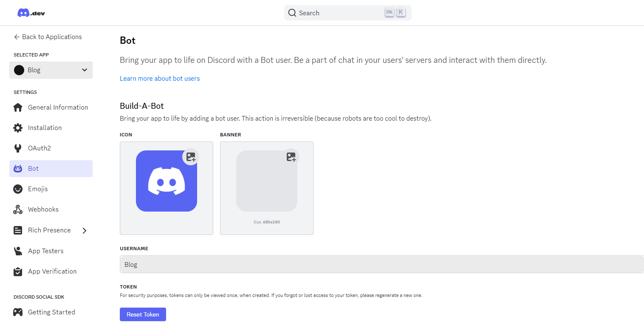The width and height of the screenshot is (644, 328).
Task: Open the Webhooks page
Action: click(51, 209)
